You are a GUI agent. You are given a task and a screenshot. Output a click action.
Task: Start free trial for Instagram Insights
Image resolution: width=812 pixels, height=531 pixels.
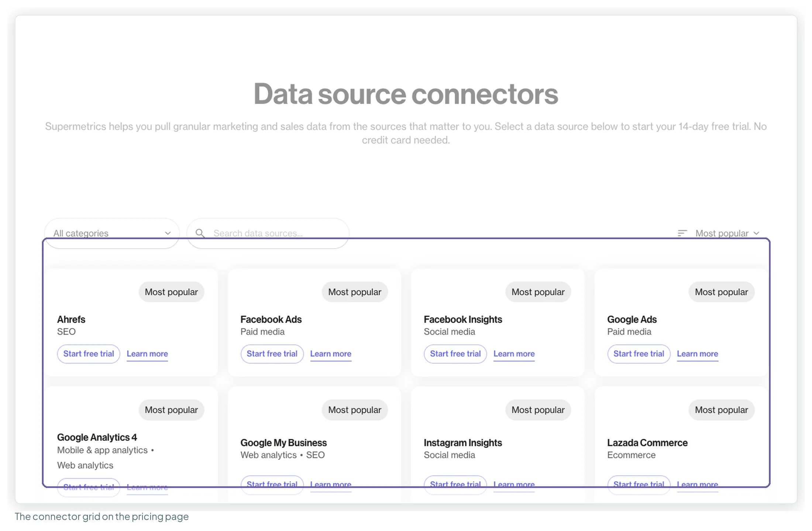(x=455, y=485)
